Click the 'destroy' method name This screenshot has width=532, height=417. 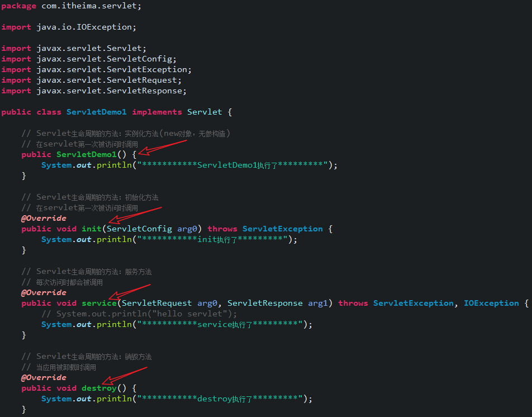click(99, 388)
